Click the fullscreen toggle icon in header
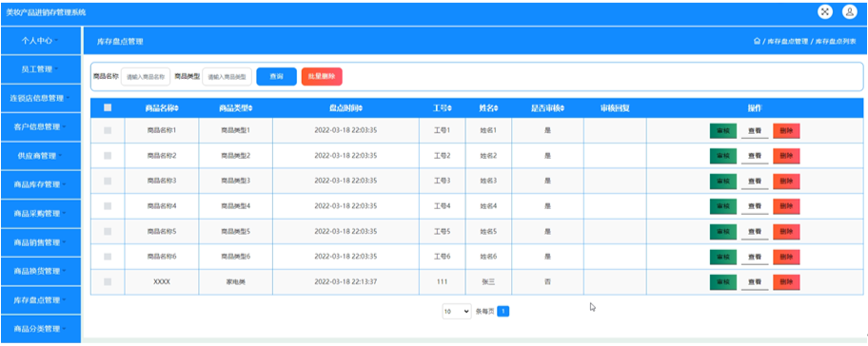Screen dimensions: 868x346 point(825,11)
